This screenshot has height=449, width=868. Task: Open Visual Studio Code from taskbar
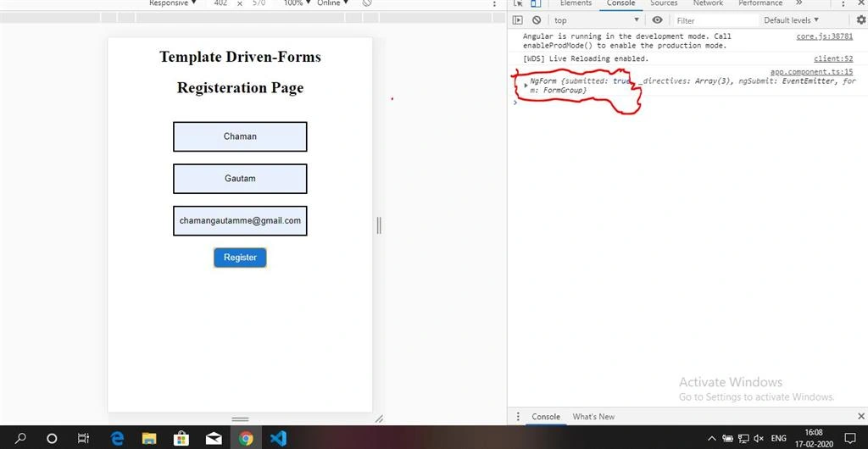tap(278, 439)
